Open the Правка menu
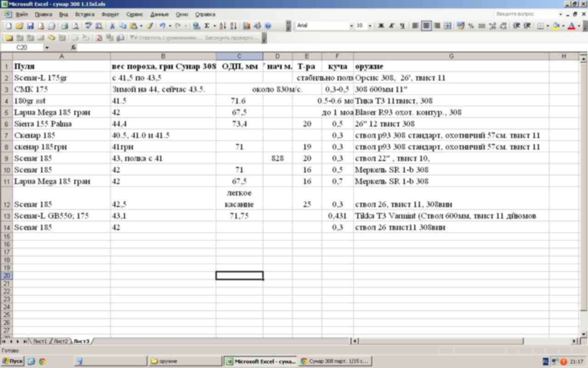Viewport: 588px width, 368px height. [43, 14]
